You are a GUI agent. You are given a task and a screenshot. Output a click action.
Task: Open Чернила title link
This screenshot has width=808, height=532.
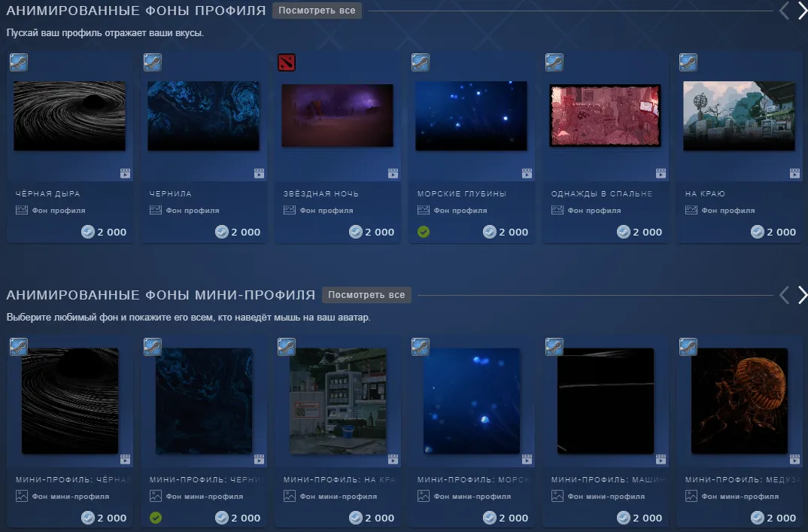tap(171, 194)
